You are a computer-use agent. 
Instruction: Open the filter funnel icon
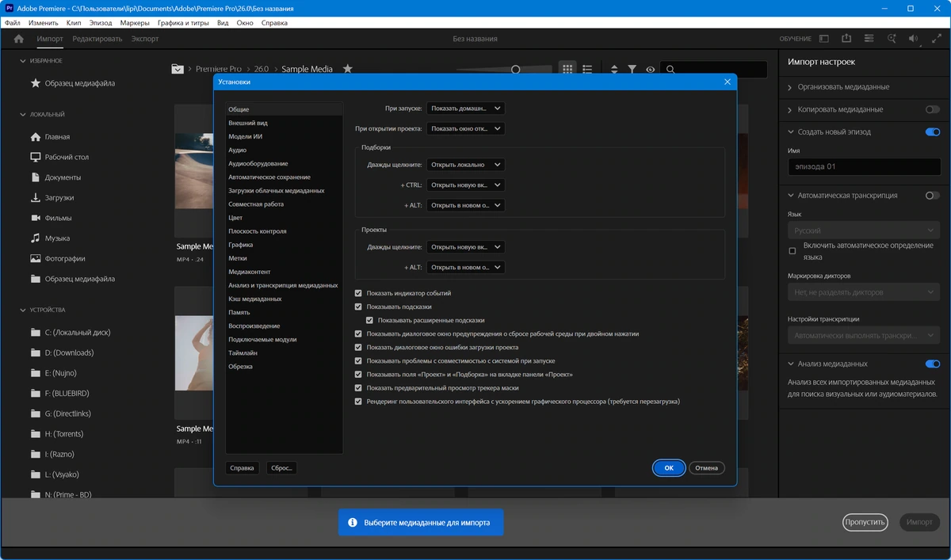click(632, 70)
